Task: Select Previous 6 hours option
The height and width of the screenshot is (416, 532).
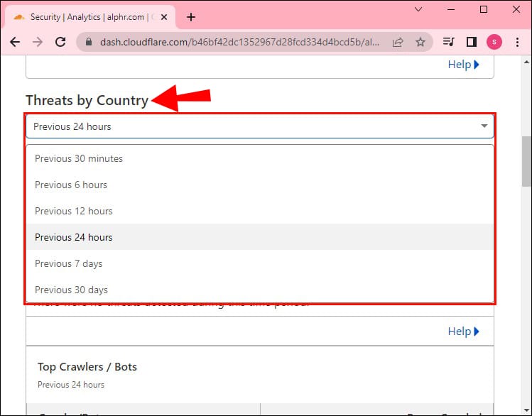Action: [x=71, y=185]
